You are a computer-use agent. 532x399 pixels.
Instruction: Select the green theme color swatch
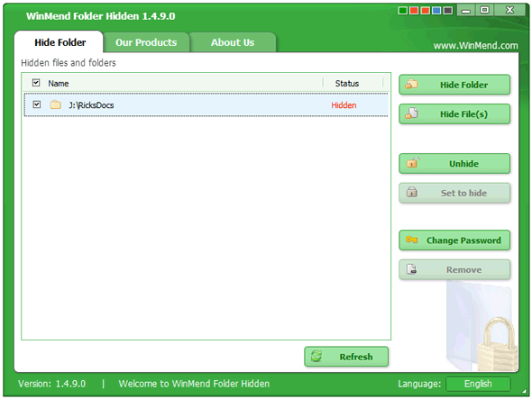tap(403, 11)
